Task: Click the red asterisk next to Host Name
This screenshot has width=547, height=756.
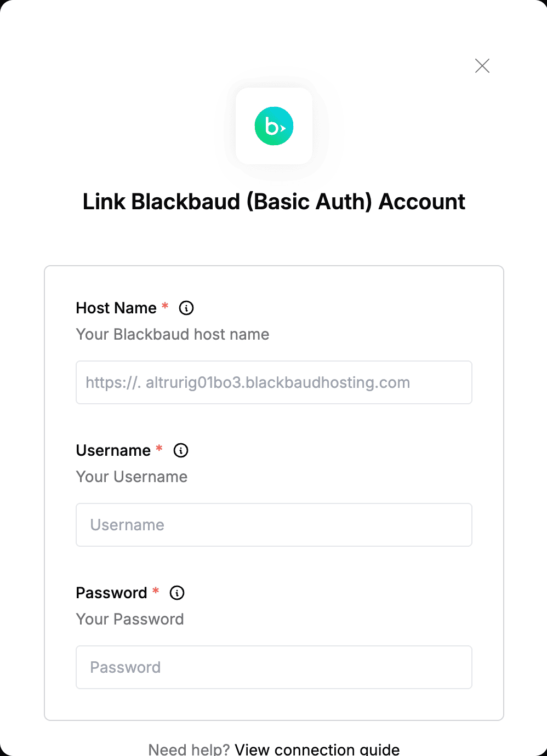Action: (165, 306)
